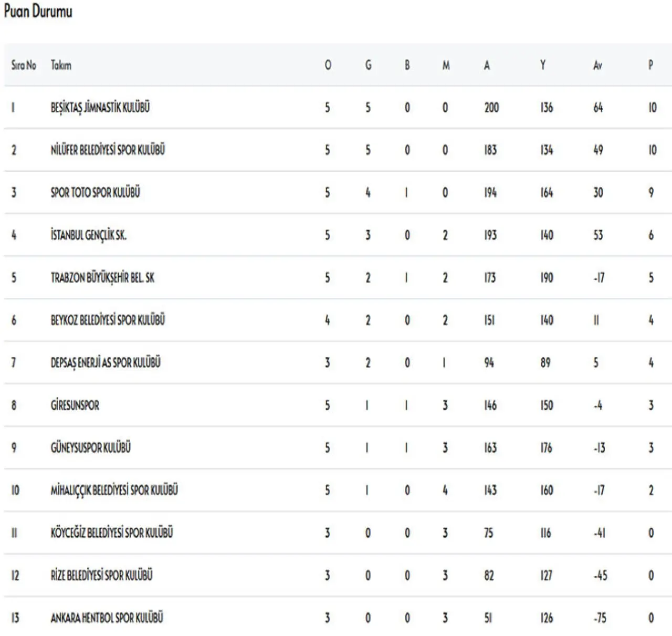Viewport: 672px width, 636px height.
Task: Open the Giresunspor team row
Action: [75, 405]
